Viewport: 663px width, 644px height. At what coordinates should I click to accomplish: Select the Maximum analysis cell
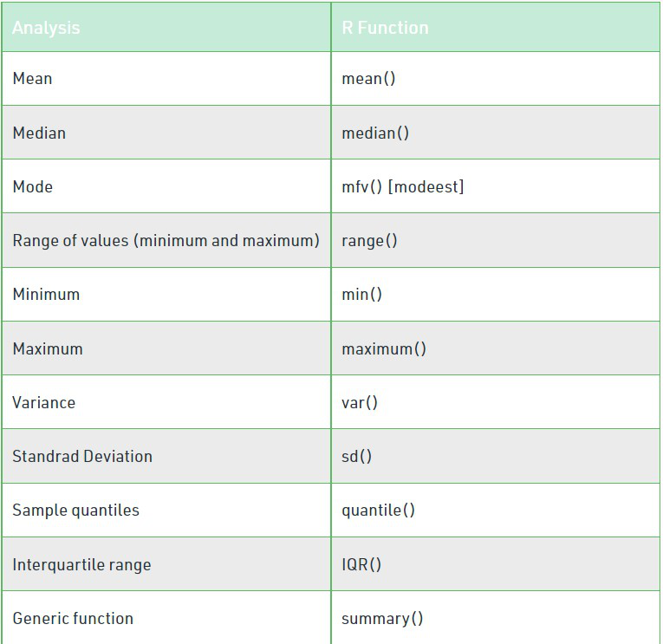coord(166,348)
